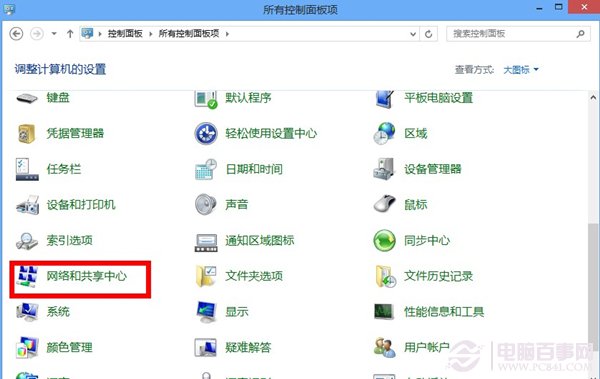Open the 日期和时间 calendar icon

click(x=206, y=169)
